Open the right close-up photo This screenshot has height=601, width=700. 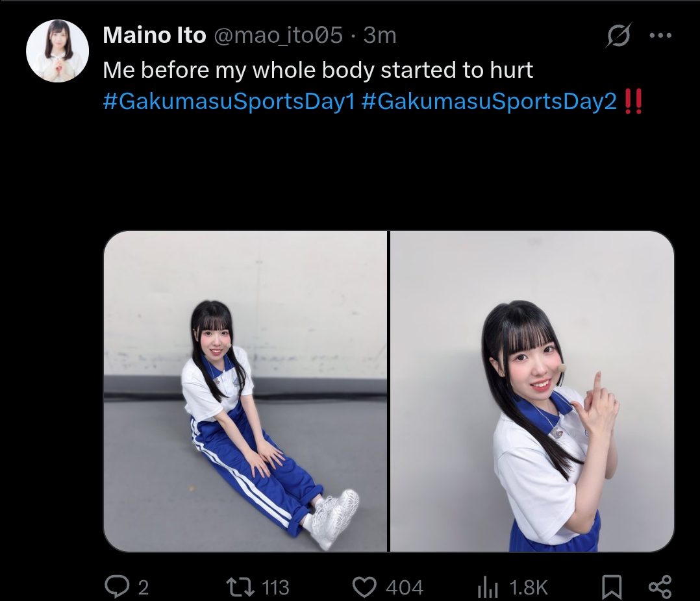[x=532, y=391]
